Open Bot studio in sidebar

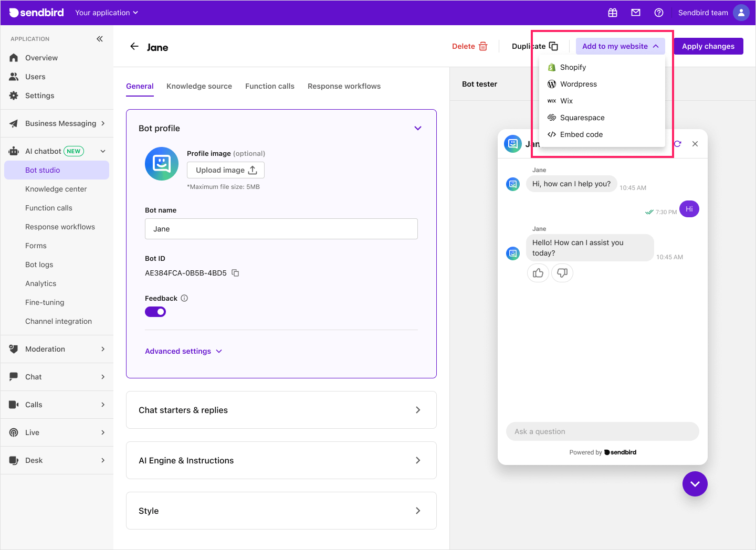[x=57, y=170]
